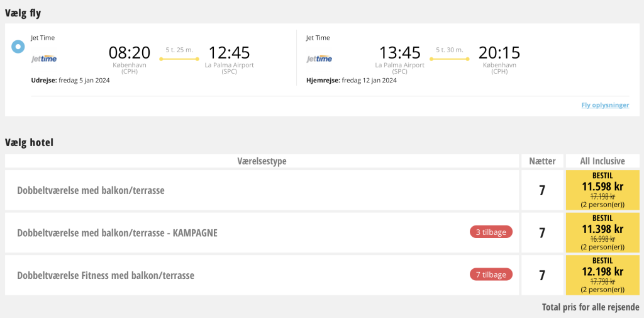Screen dimensions: 644x318
Task: Click the 08:20 departure time
Action: pos(130,53)
